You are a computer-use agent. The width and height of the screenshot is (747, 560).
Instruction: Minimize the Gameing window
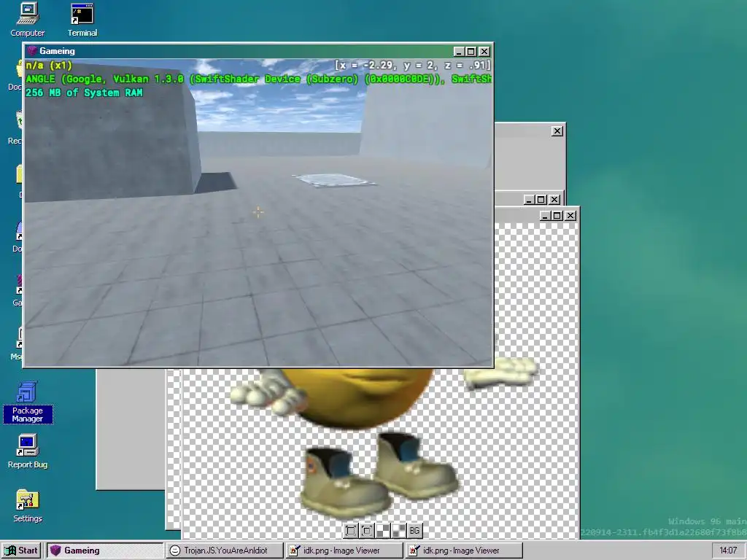[459, 52]
